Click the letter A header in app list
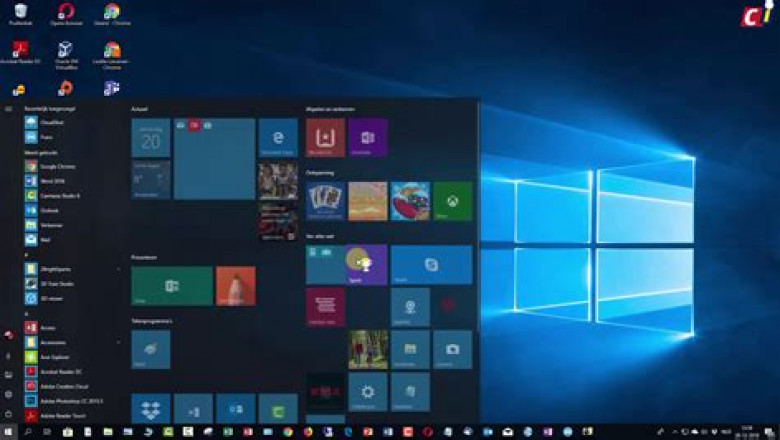 tap(26, 314)
